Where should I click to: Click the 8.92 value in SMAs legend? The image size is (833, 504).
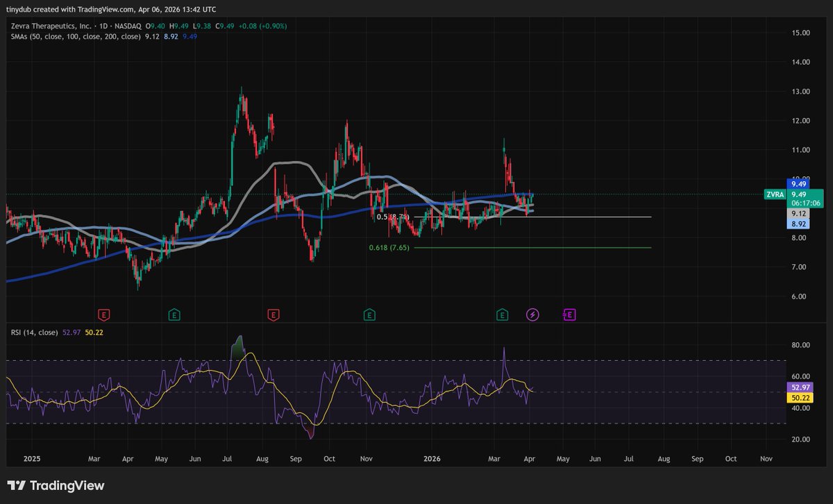[171, 36]
